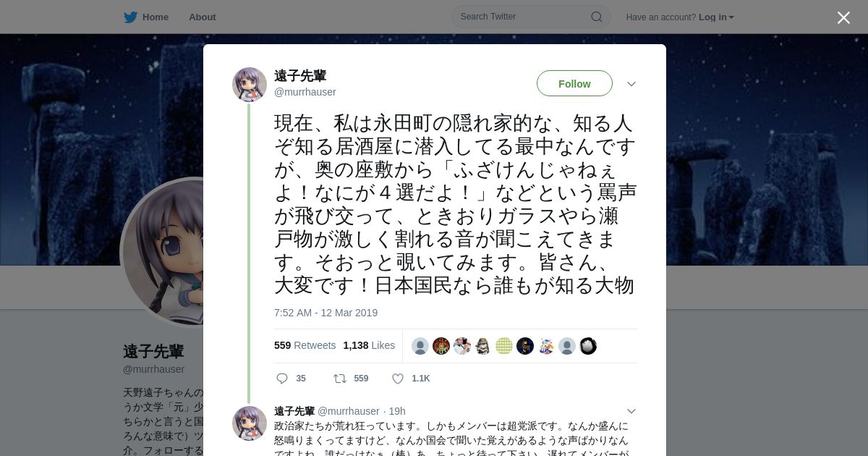Click the Twitter bird Home icon
Image resolution: width=868 pixels, height=456 pixels.
pyautogui.click(x=130, y=17)
